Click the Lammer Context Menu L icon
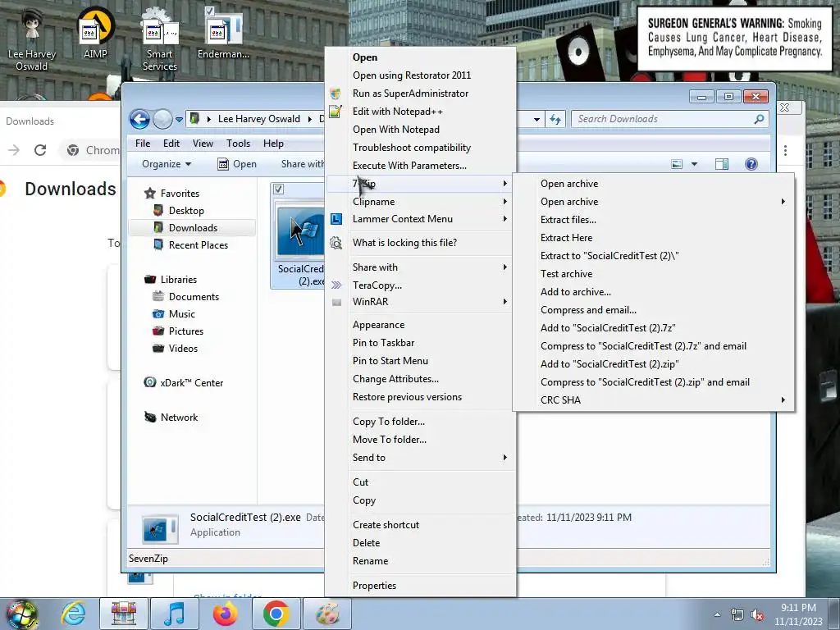This screenshot has width=840, height=630. tap(336, 218)
